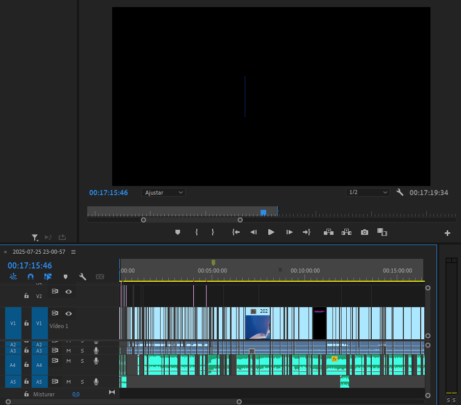Click the Export Frame camera icon

(364, 232)
